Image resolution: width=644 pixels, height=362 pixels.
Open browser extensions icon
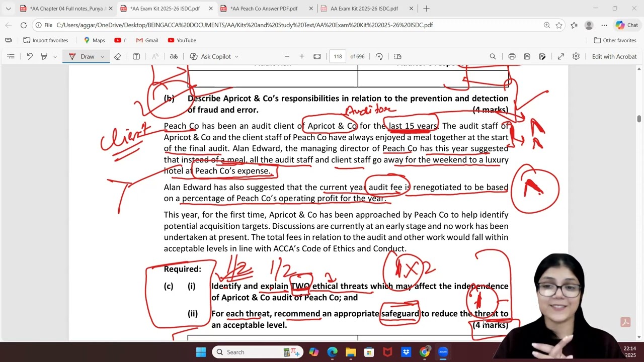tap(574, 25)
